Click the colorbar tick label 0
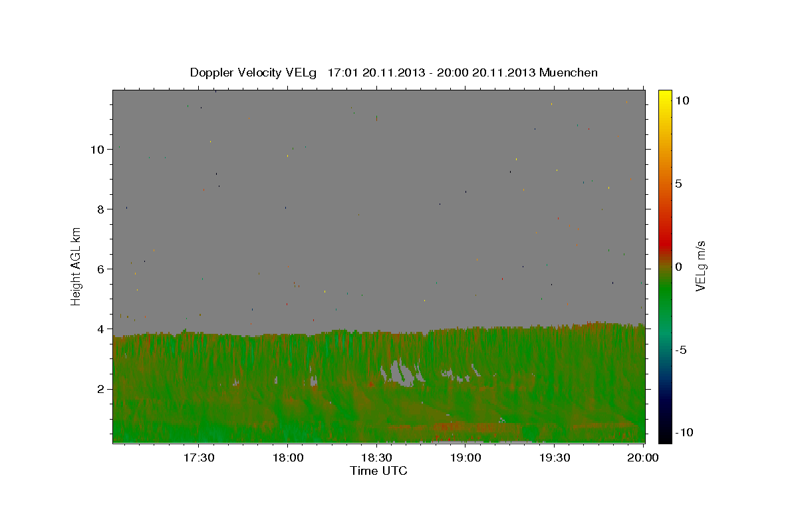Viewport: 798px width, 532px height. coord(678,267)
